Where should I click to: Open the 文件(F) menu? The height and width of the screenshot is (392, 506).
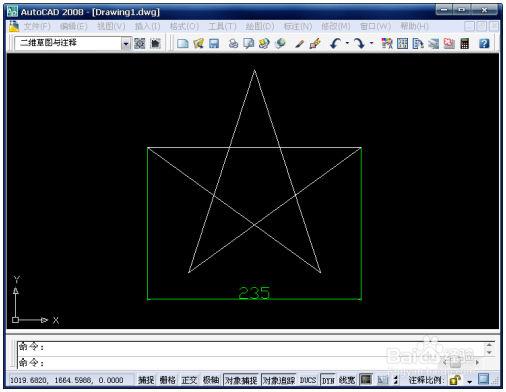(37, 26)
